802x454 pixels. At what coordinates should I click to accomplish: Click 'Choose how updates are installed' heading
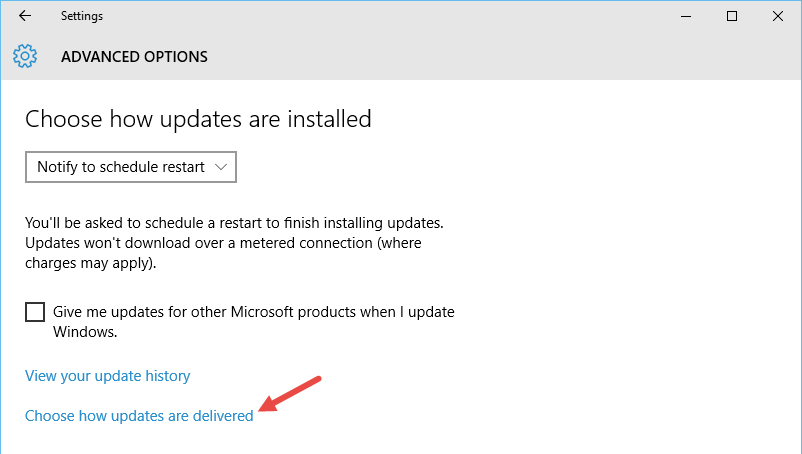click(x=198, y=119)
